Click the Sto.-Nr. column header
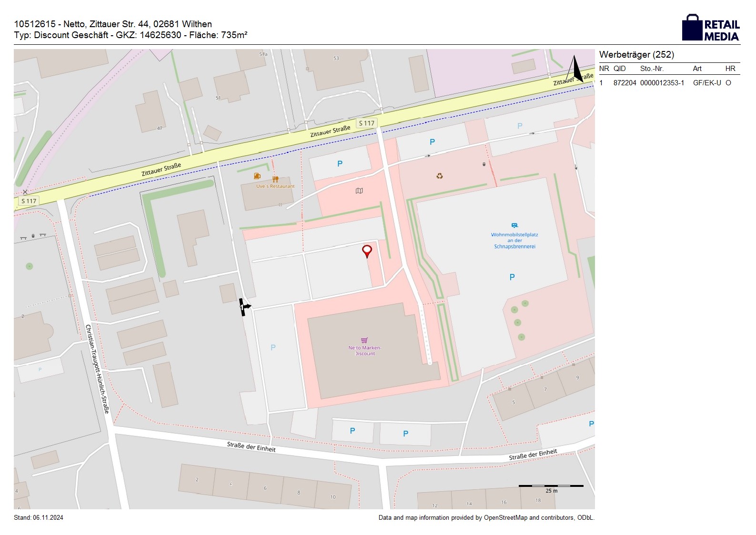The width and height of the screenshot is (756, 535). (652, 69)
